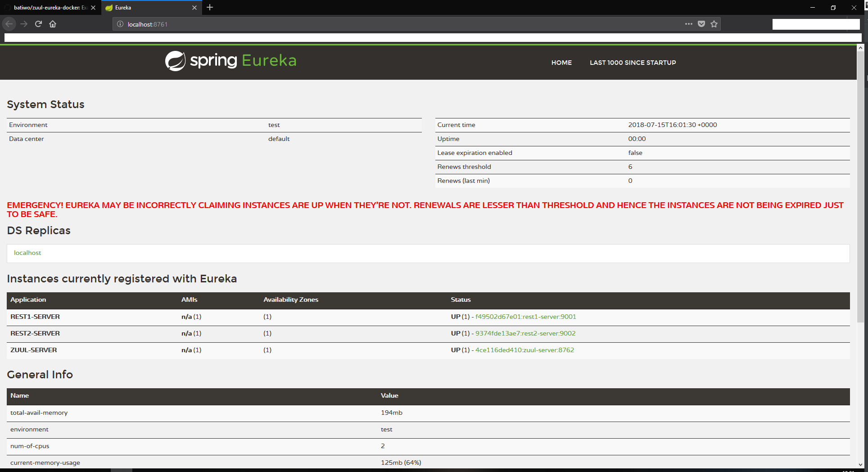The image size is (868, 472).
Task: Click the Status column header
Action: pos(461,300)
